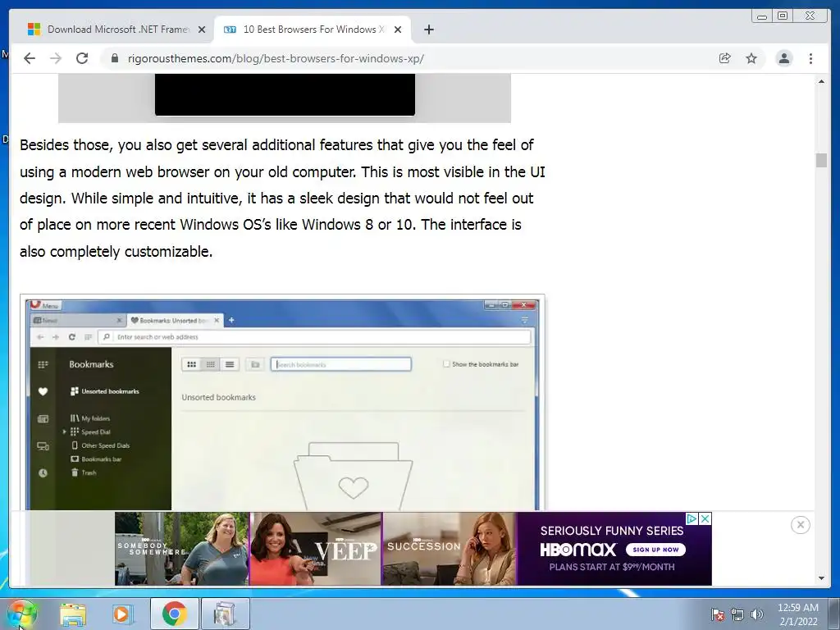
Task: Click the HBO Max logo in ad
Action: (x=578, y=550)
